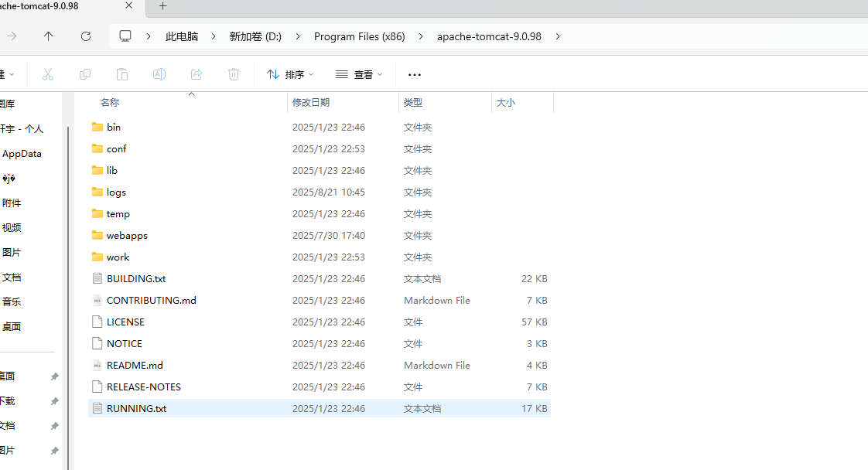Go up one folder level arrow

pos(48,36)
